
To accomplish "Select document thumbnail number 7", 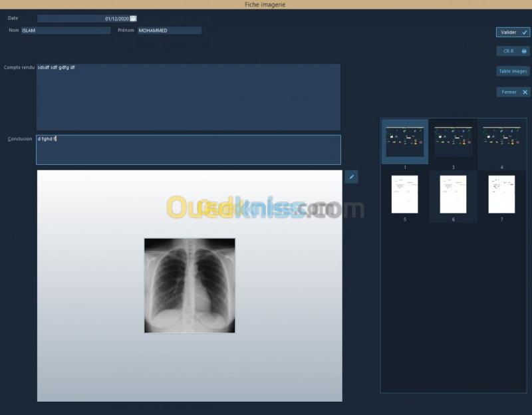I will [x=502, y=194].
